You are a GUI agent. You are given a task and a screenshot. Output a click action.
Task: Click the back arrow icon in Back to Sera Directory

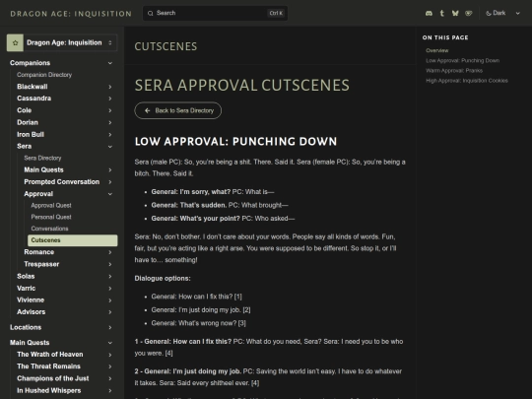[x=147, y=110]
